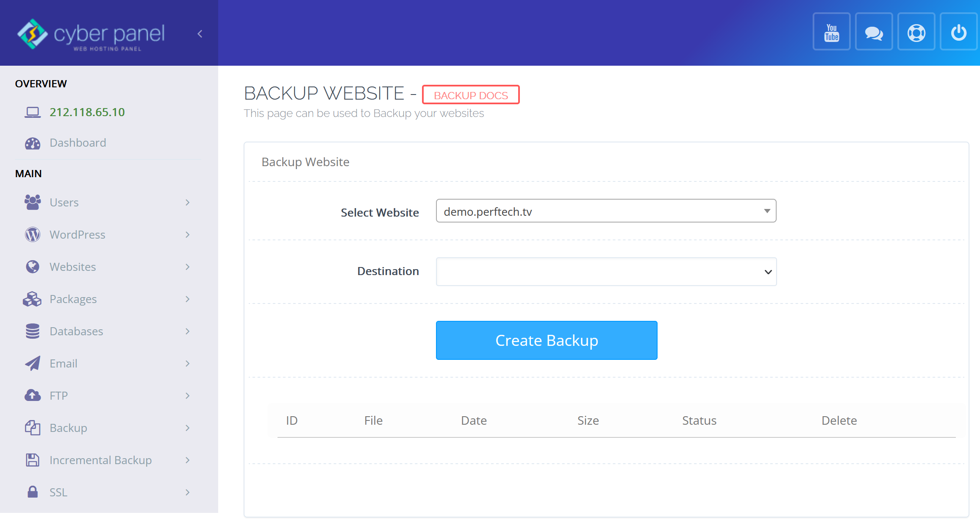Open the support lifebuoy icon

(916, 32)
